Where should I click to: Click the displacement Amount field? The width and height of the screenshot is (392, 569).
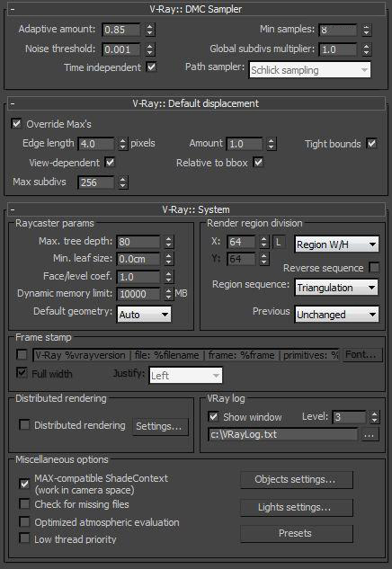pyautogui.click(x=245, y=144)
